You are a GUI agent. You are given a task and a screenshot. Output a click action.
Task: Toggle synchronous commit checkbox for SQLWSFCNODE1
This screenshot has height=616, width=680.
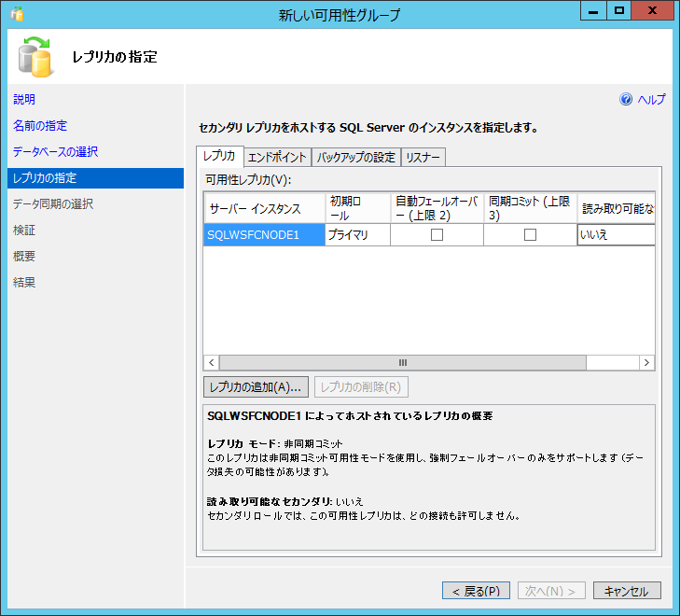[x=530, y=235]
